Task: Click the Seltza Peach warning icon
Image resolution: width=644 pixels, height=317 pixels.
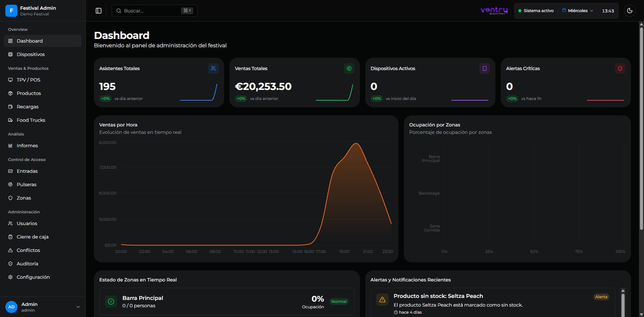Action: (x=382, y=300)
